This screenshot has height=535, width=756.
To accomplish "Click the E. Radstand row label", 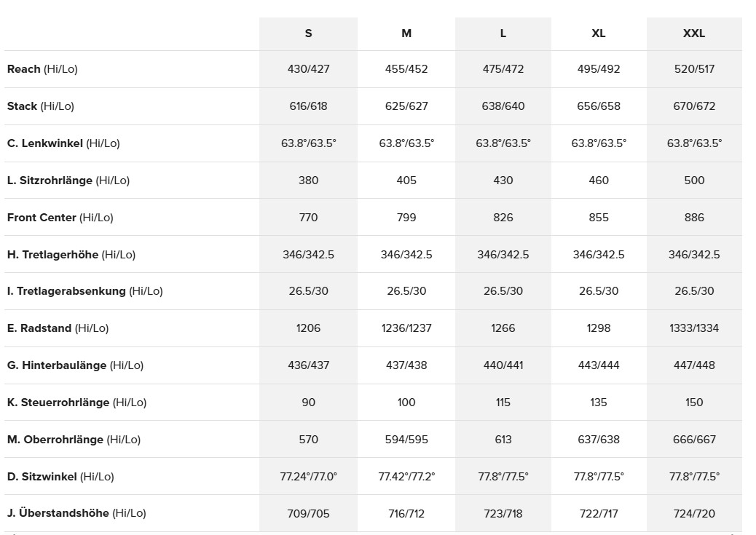I will tap(58, 328).
